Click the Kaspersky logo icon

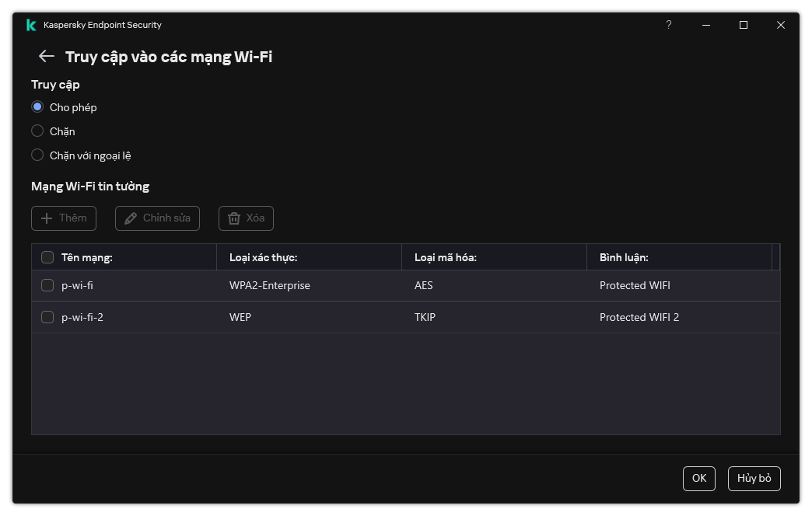[31, 25]
